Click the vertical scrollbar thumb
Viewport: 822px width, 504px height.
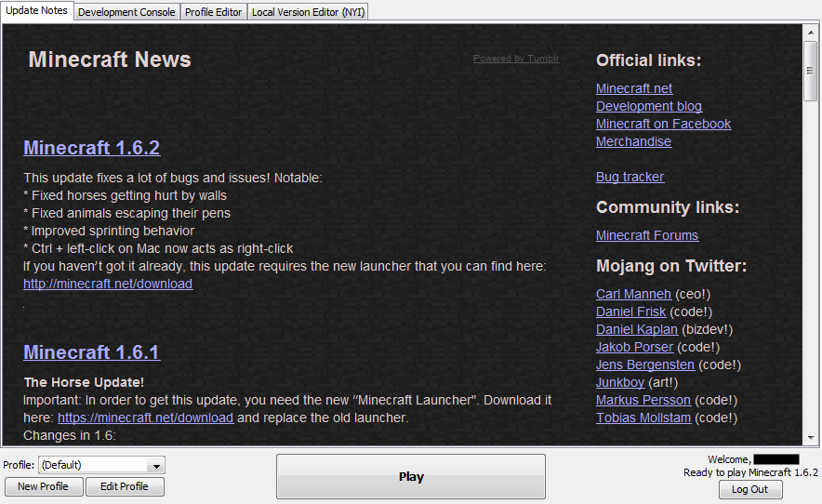[811, 71]
